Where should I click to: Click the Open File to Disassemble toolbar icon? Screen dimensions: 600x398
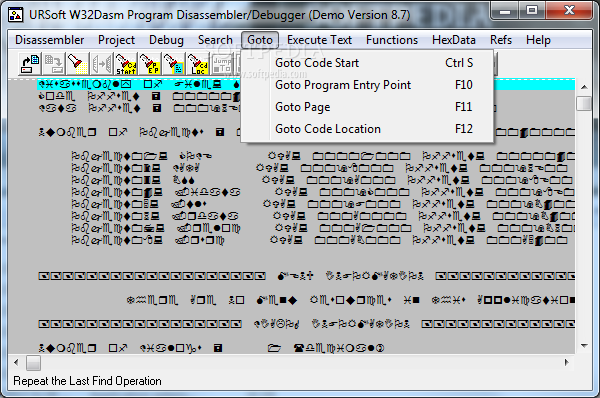[30, 64]
